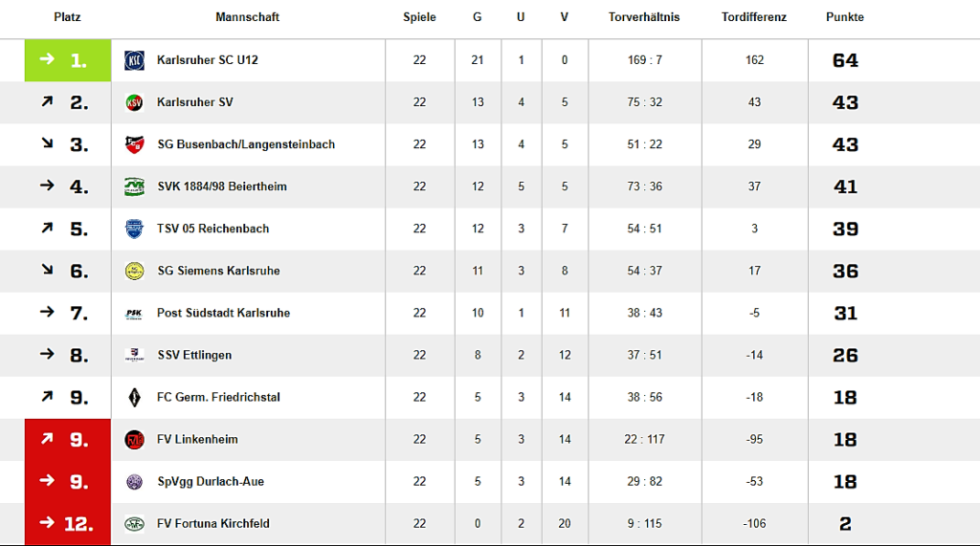Click the SG Busenbach/Langensteinbach team logo
The width and height of the screenshot is (980, 546).
pos(134,144)
